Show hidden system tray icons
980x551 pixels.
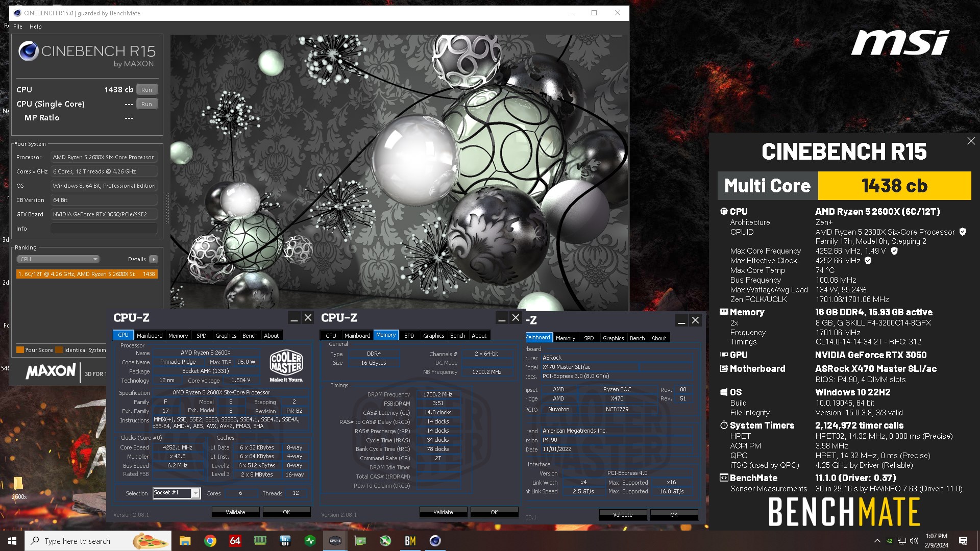click(x=877, y=541)
